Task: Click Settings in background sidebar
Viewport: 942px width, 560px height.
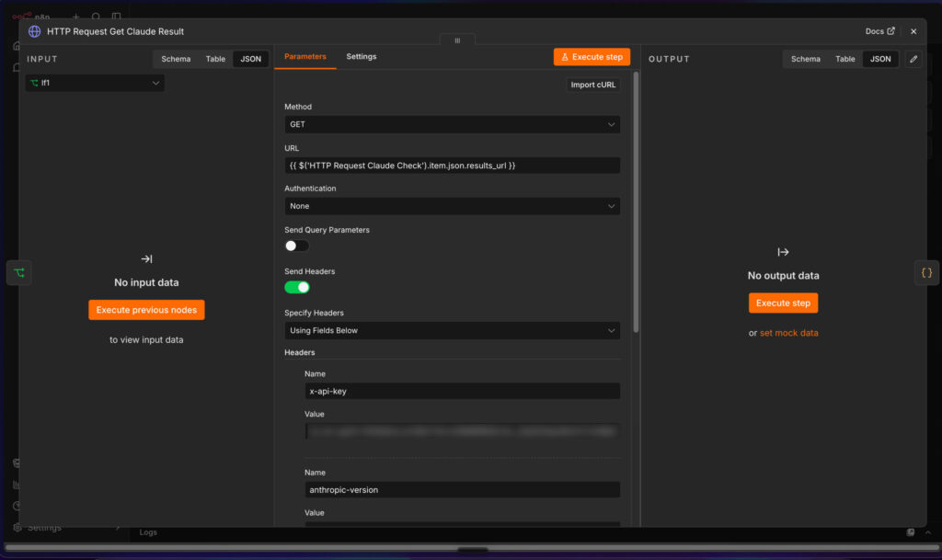Action: (44, 528)
